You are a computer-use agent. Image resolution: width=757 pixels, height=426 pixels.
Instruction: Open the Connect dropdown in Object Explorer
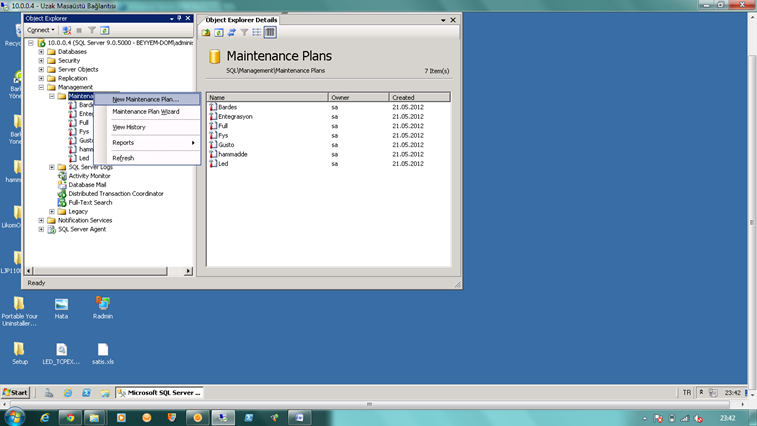tap(41, 31)
